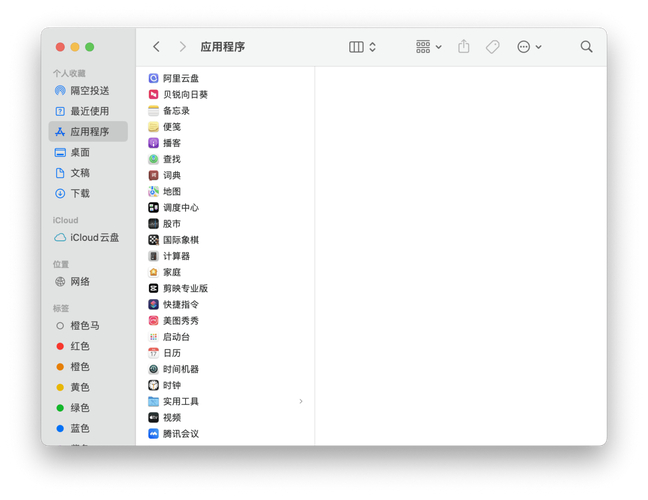Click the 备忘录 notes icon
Image resolution: width=648 pixels, height=500 pixels.
coord(153,110)
